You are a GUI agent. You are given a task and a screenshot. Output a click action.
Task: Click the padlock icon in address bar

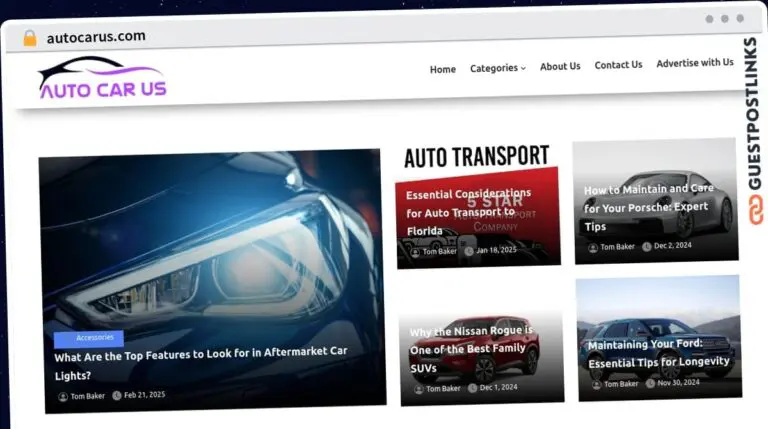(x=30, y=38)
